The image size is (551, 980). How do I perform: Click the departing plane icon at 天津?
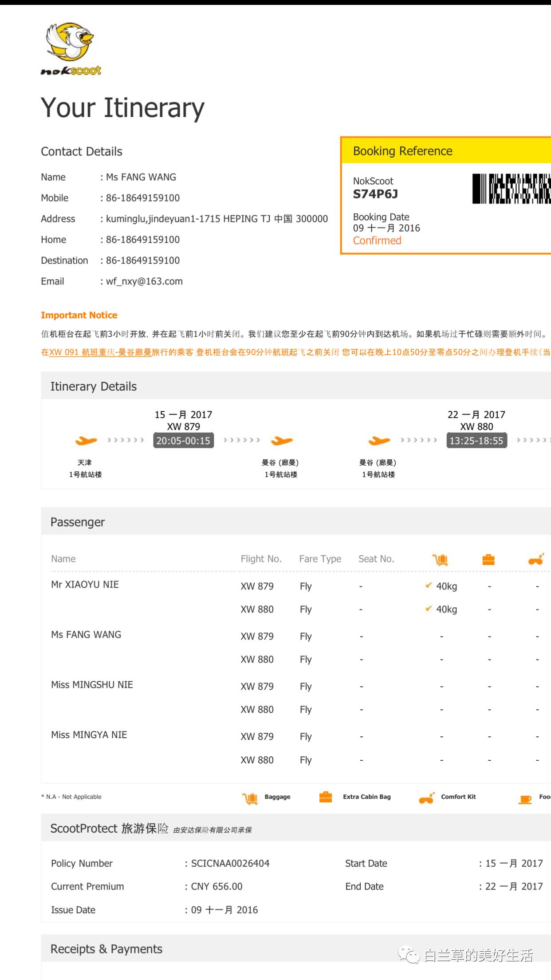(86, 441)
